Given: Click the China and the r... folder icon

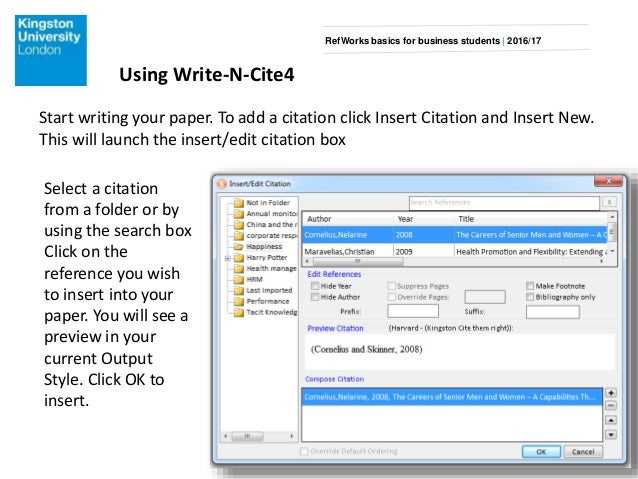Looking at the screenshot, I should tap(238, 225).
